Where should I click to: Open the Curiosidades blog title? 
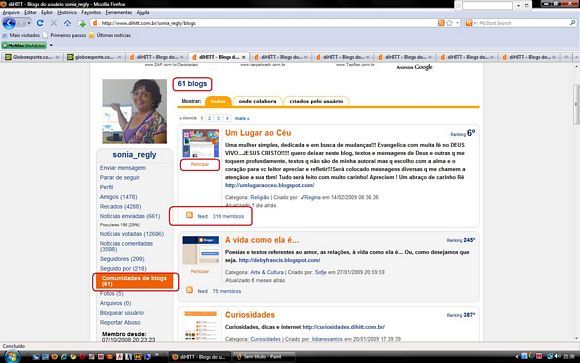[x=250, y=315]
